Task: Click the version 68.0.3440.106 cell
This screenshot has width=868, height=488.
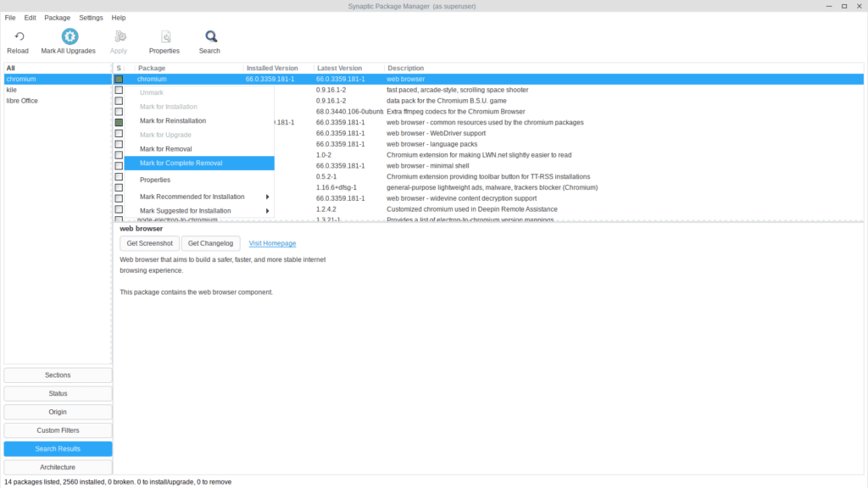Action: (349, 112)
